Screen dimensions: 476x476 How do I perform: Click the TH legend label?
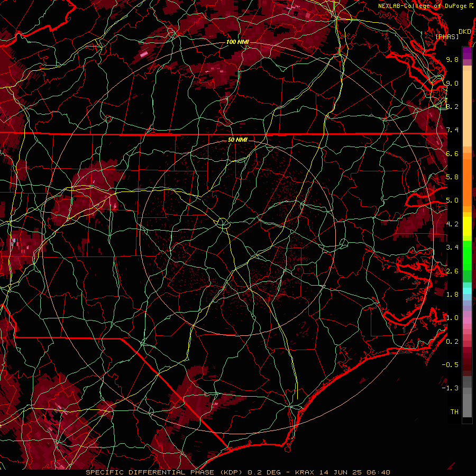[454, 412]
